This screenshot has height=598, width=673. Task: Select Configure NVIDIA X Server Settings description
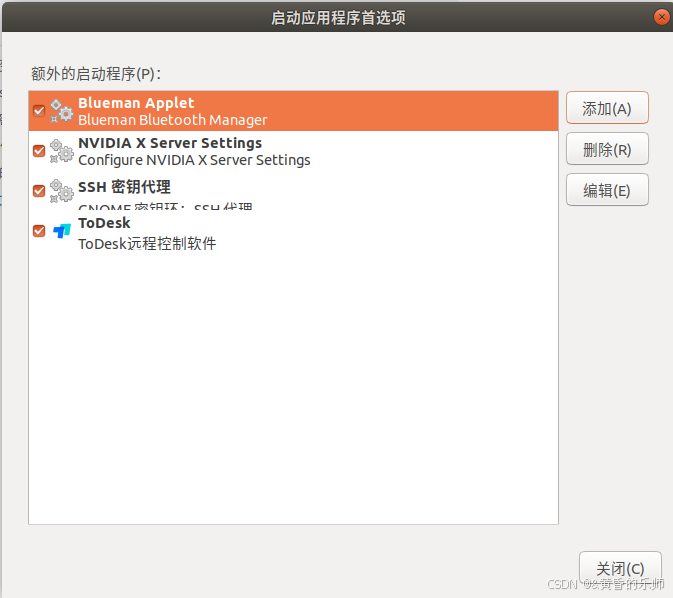(194, 160)
